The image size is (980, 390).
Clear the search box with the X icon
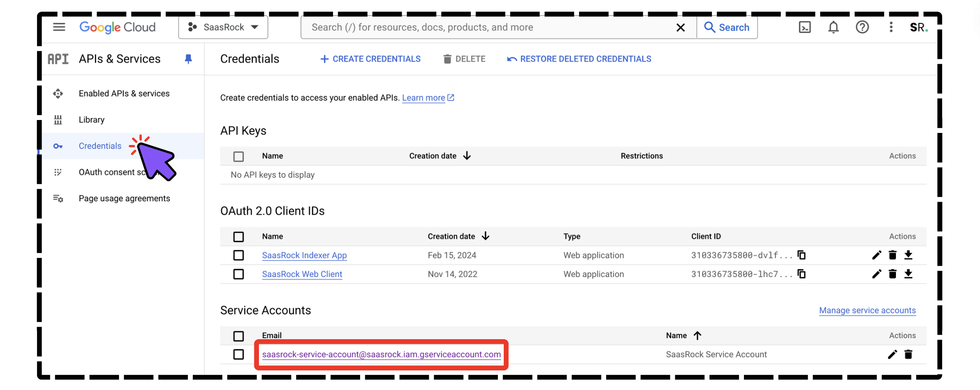tap(681, 27)
